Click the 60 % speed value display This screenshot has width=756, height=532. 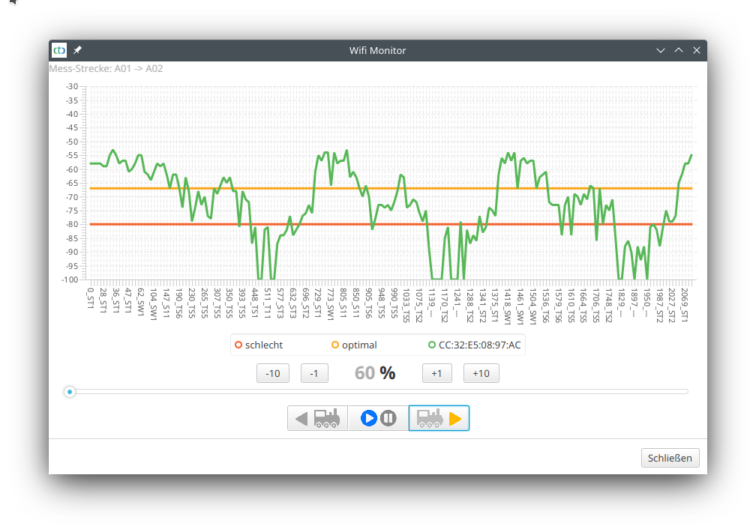point(374,372)
